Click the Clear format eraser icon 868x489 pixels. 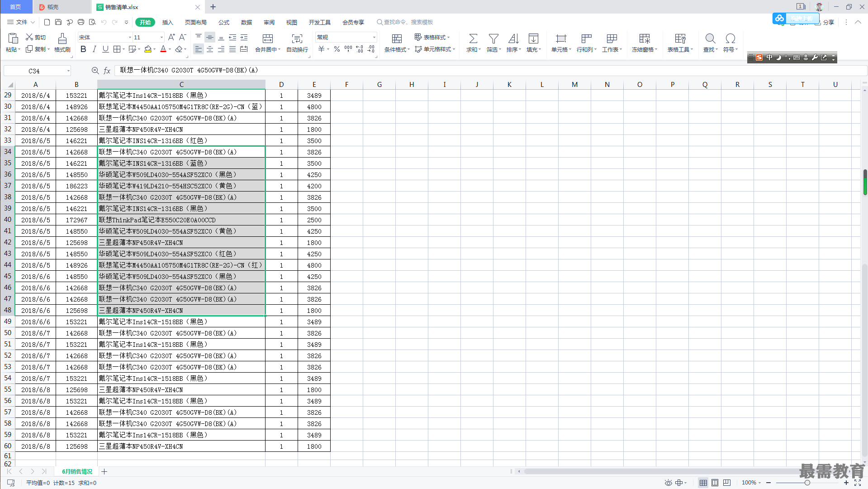[x=179, y=49]
